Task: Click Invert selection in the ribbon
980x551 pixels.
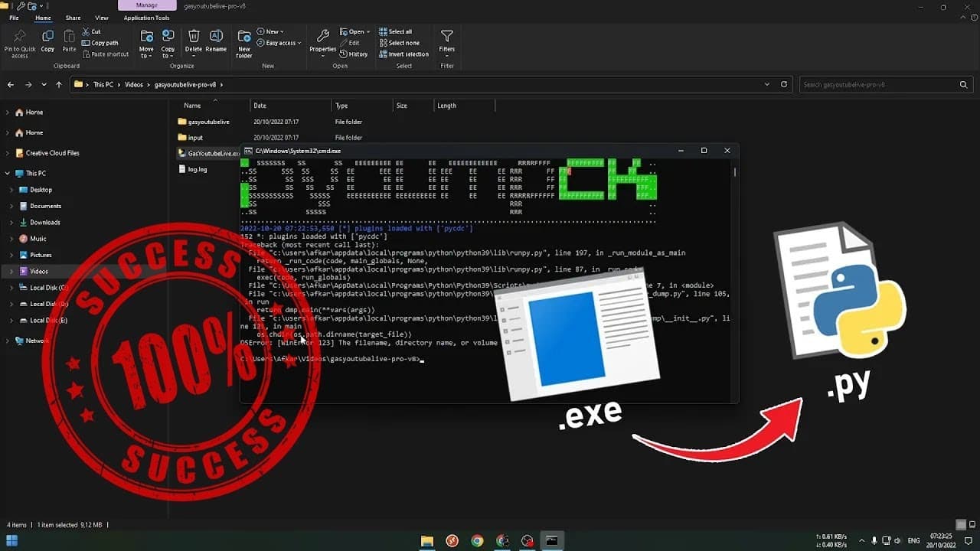Action: [403, 54]
